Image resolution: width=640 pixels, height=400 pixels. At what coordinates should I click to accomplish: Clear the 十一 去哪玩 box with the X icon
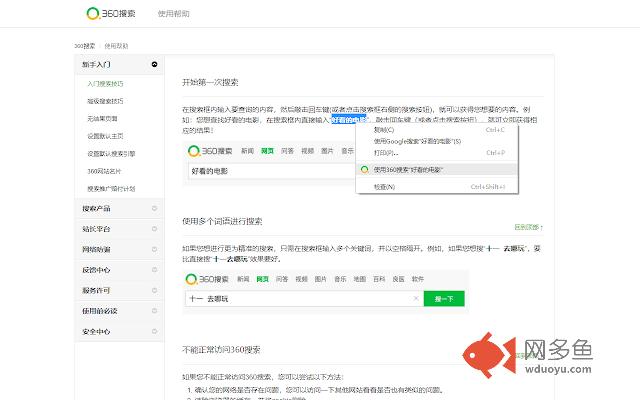416,298
